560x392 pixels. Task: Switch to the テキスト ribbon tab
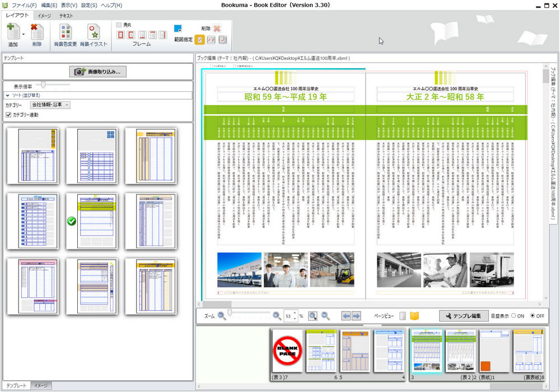66,16
